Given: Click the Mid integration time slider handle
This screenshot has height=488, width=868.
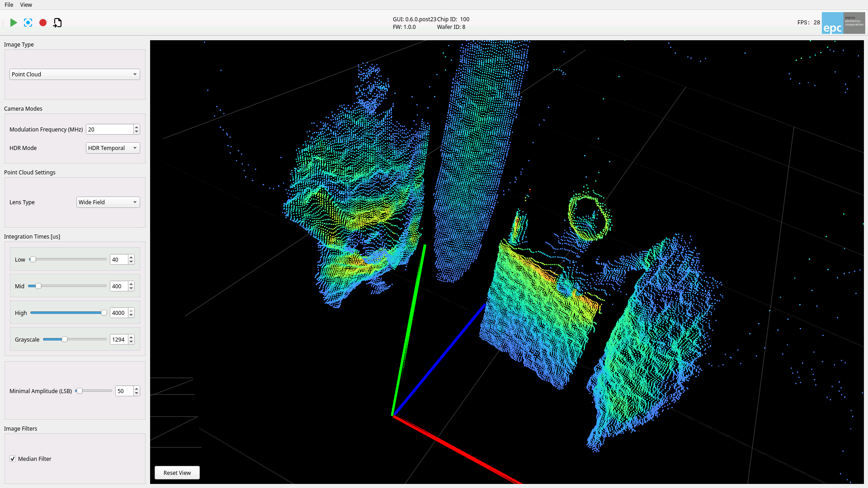Looking at the screenshot, I should pos(38,286).
